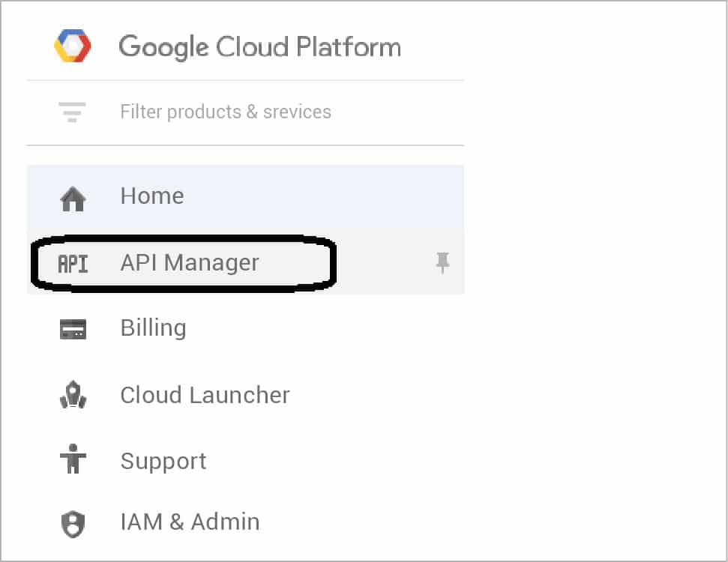
Task: Pin API Manager using the pushpin icon
Action: click(x=442, y=262)
